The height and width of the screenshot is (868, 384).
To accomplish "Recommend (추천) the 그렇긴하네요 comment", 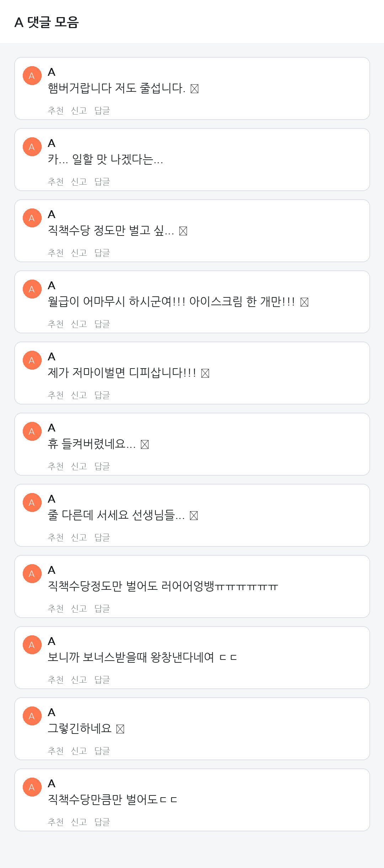I will click(56, 751).
